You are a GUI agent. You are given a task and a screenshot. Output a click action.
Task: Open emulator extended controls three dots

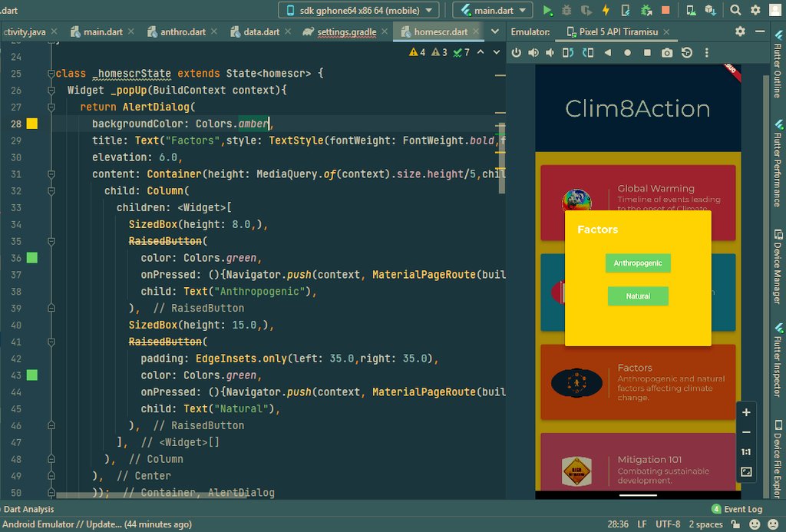pos(707,53)
